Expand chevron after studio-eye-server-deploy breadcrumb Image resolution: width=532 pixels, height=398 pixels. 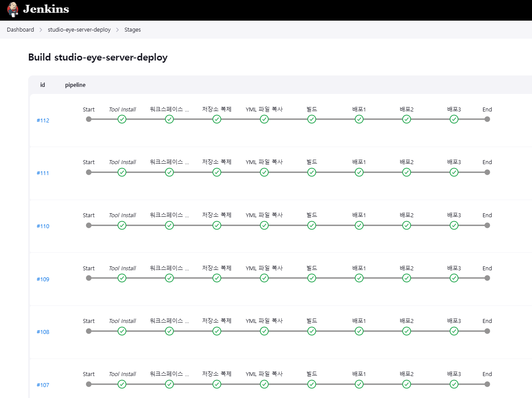(117, 30)
